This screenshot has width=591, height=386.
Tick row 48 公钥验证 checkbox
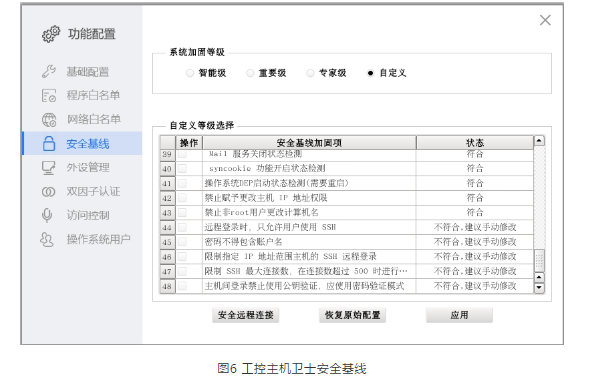(x=182, y=286)
